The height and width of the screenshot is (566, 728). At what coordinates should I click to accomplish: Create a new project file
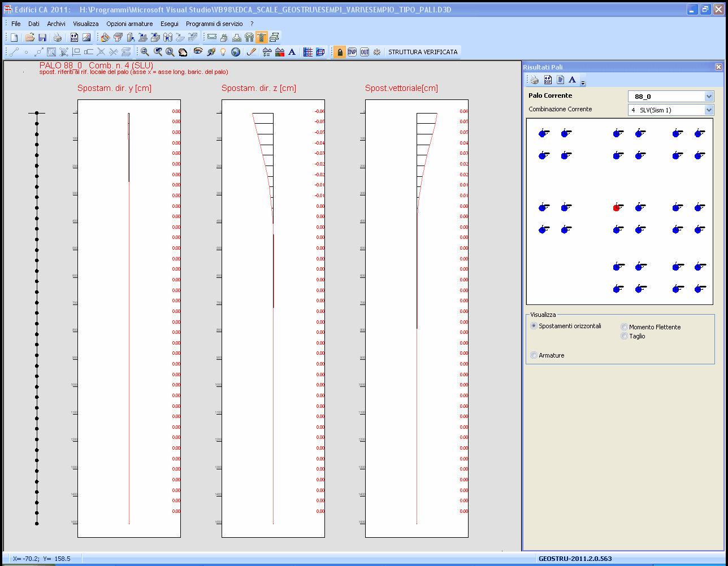click(x=14, y=38)
